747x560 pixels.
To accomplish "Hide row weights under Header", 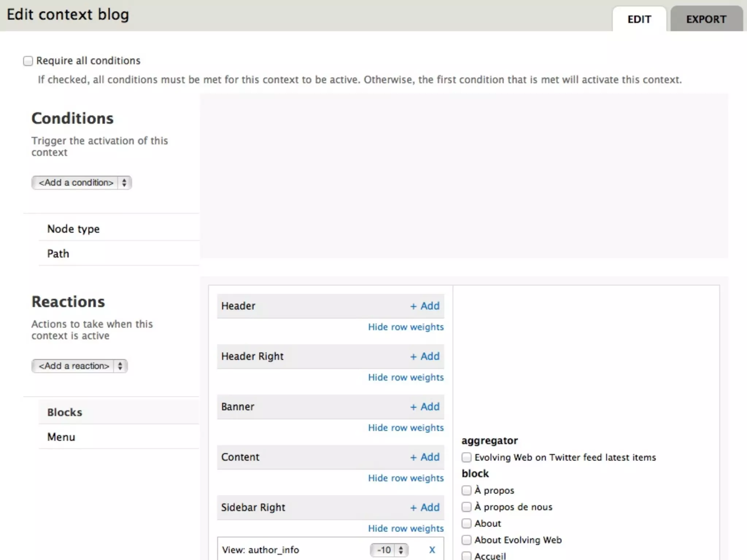I will (406, 327).
